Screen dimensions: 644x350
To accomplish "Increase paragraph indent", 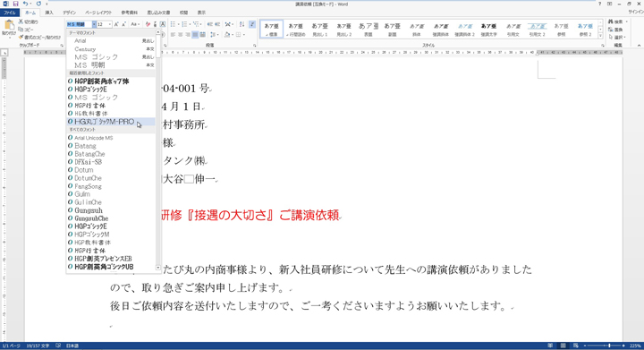I will point(217,25).
